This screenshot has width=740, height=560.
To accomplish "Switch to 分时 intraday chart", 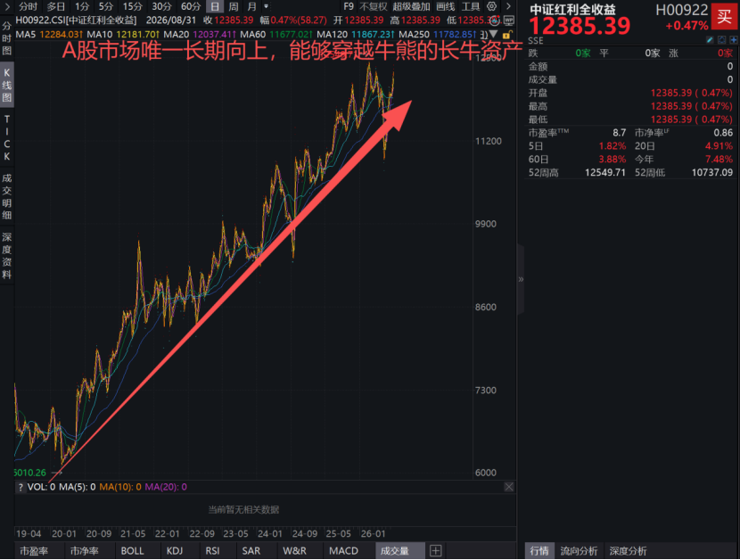I will click(x=29, y=6).
